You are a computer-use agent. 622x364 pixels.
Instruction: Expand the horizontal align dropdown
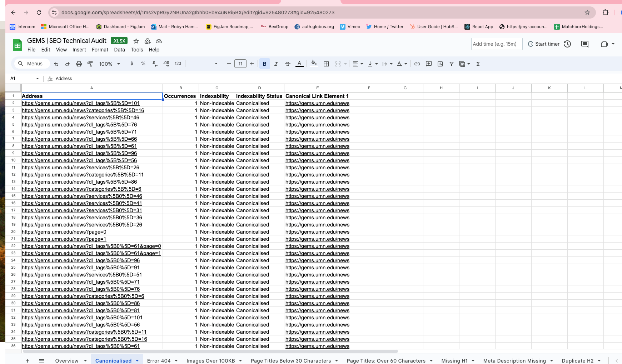coord(358,64)
